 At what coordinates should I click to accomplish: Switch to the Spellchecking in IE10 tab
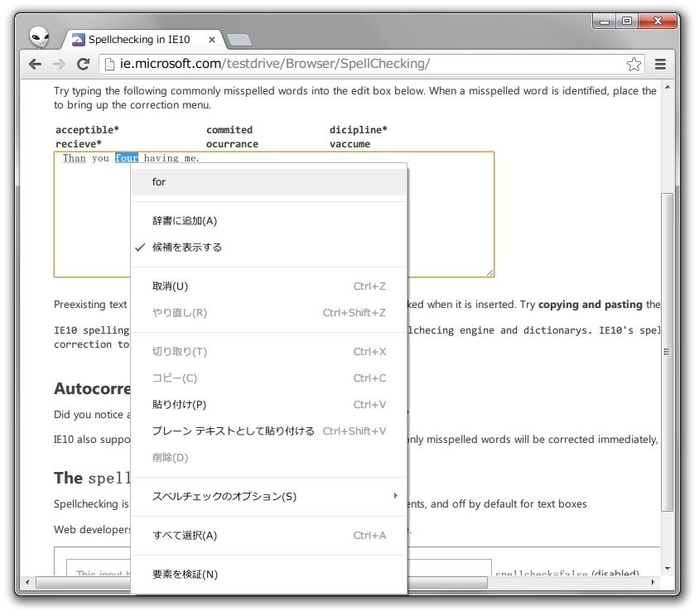coord(141,39)
